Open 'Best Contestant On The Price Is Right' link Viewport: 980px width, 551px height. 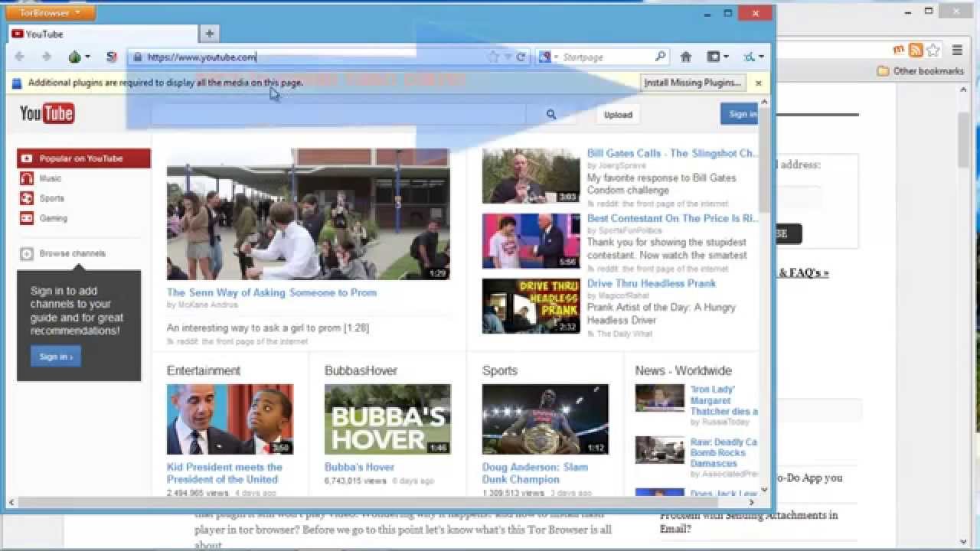672,218
